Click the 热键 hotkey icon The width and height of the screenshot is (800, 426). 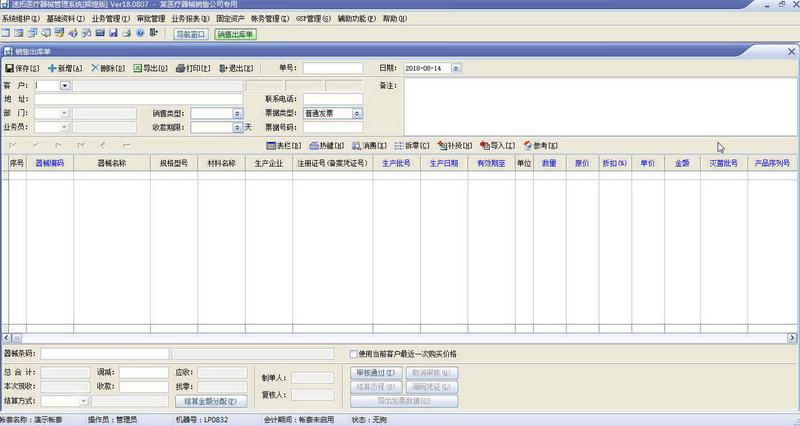point(314,145)
